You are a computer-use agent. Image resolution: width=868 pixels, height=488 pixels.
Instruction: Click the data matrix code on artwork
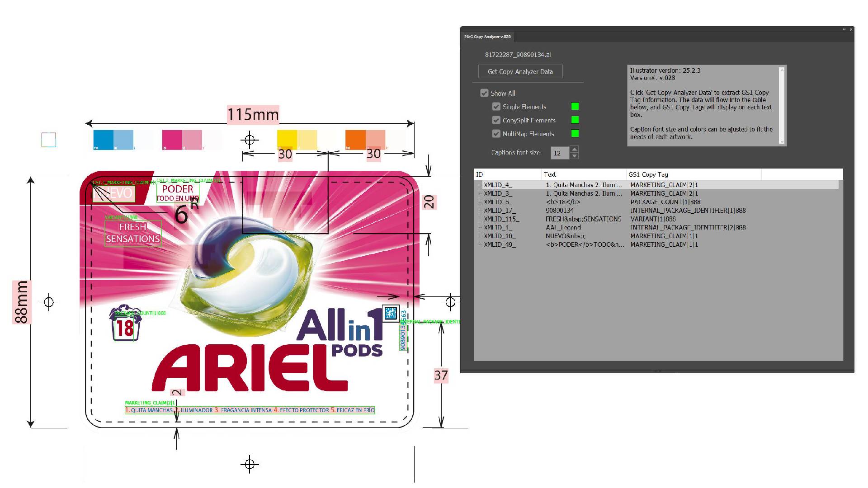point(391,313)
